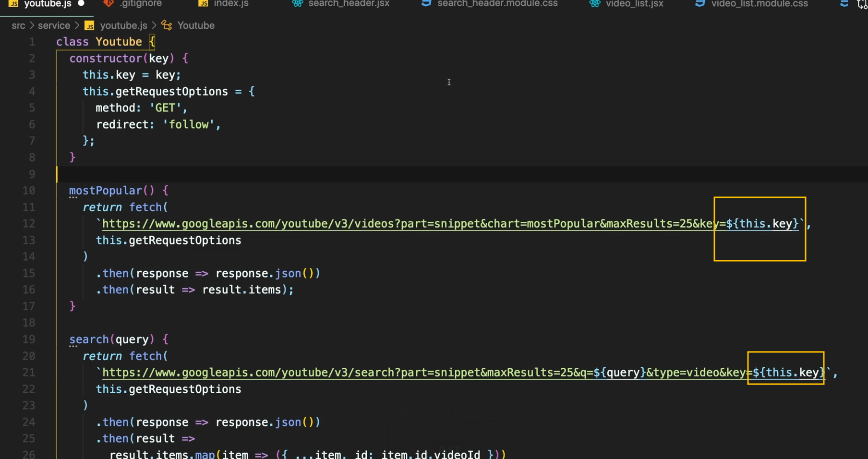
Task: Click the JS icon on index.js tab
Action: tap(204, 3)
